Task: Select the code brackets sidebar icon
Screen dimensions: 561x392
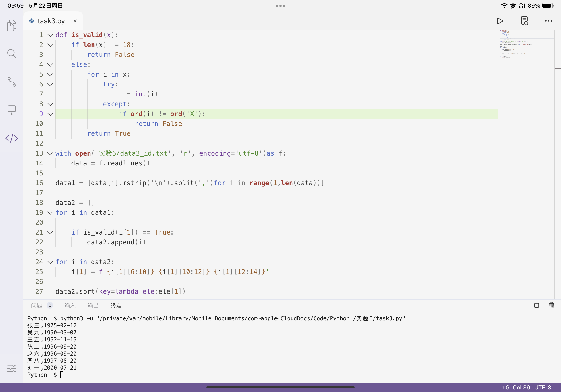Action: (12, 138)
